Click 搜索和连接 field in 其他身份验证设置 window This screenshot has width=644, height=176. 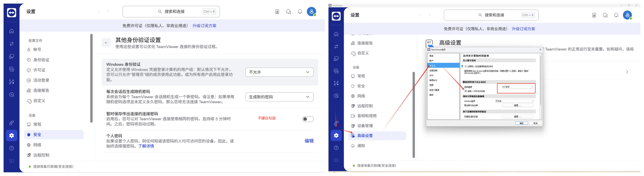click(x=171, y=12)
